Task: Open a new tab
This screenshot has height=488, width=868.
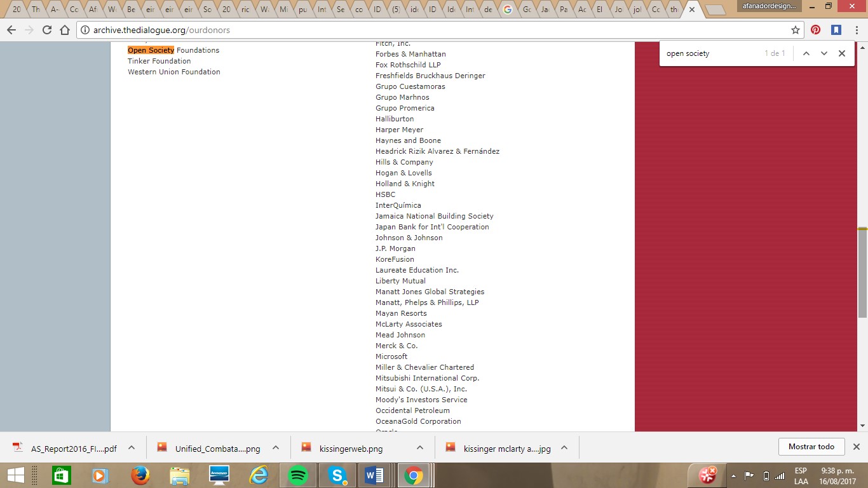Action: coord(715,10)
